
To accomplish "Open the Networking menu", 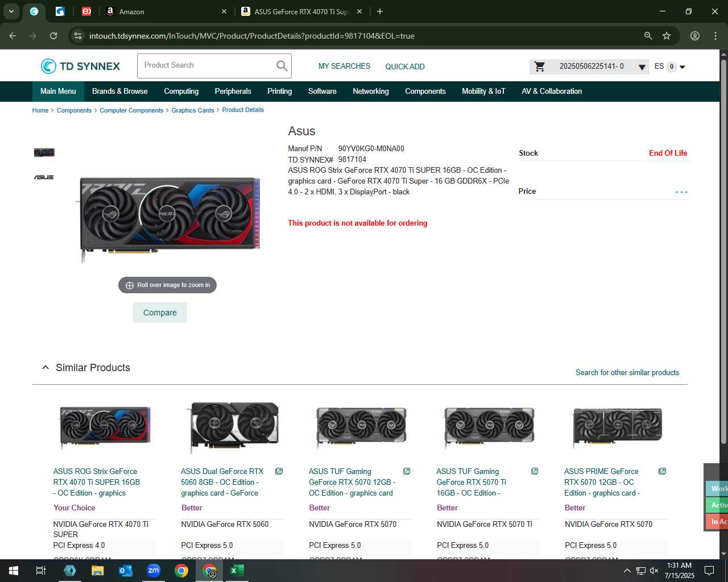I will (x=371, y=92).
